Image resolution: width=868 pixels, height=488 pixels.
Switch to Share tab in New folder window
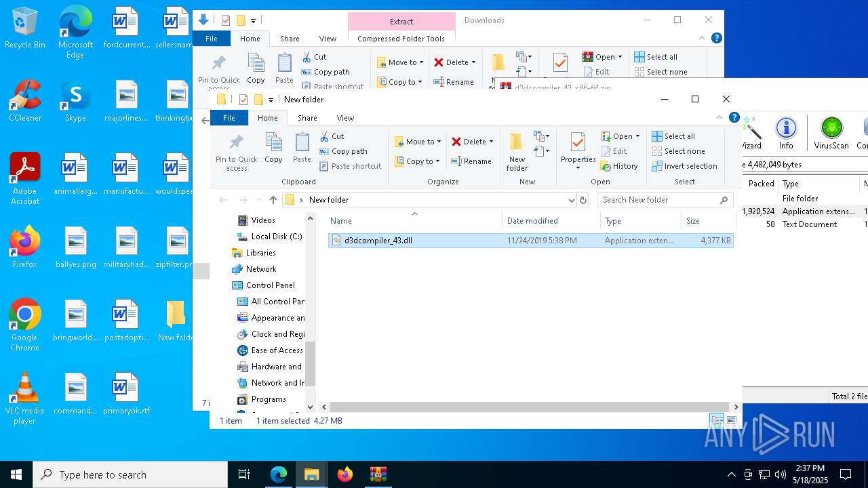[307, 118]
